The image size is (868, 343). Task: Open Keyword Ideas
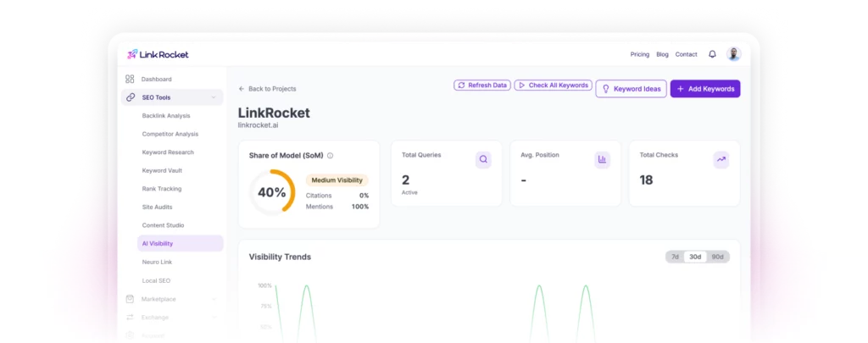coord(631,89)
